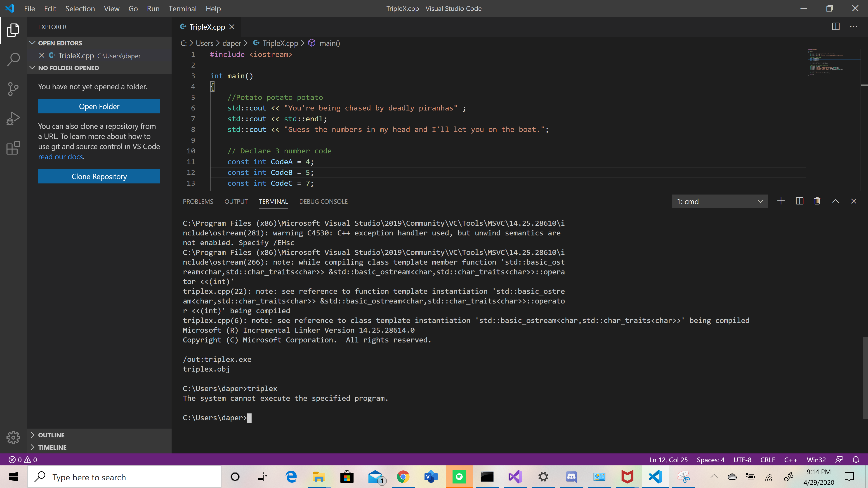This screenshot has width=868, height=488.
Task: Open the Run and Debug view
Action: pos(14,118)
